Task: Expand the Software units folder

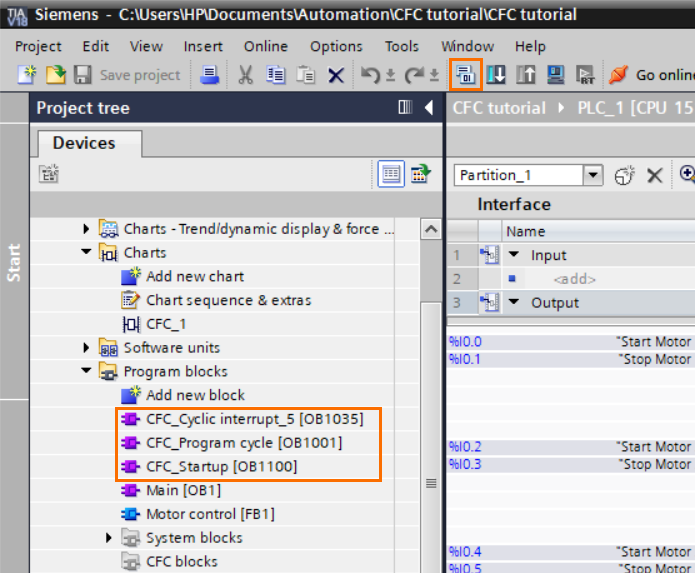Action: (x=86, y=347)
